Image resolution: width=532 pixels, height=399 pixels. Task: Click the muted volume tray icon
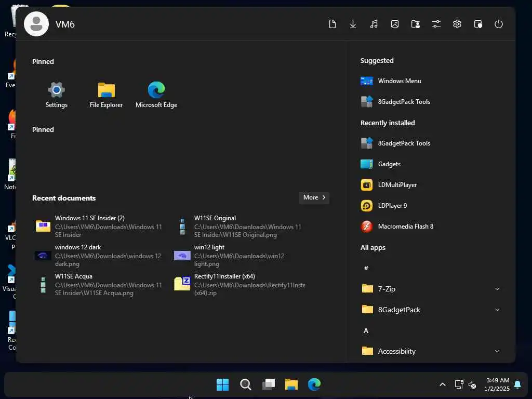tap(472, 385)
